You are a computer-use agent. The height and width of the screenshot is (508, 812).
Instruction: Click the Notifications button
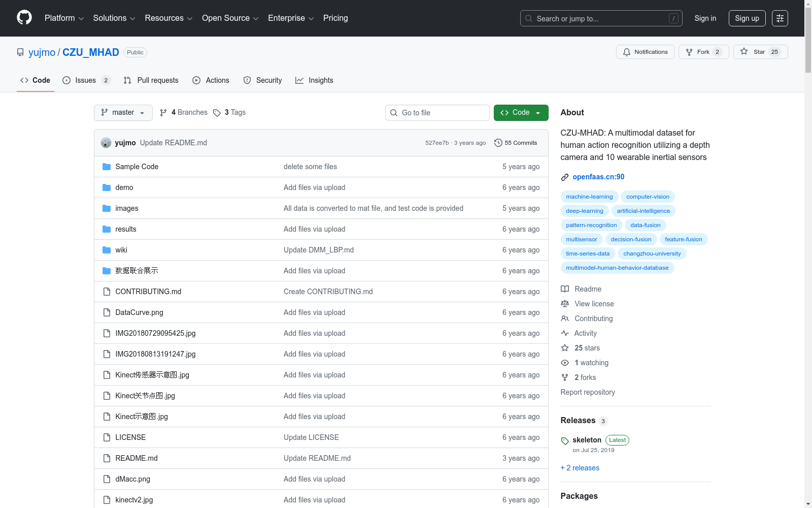pos(645,52)
